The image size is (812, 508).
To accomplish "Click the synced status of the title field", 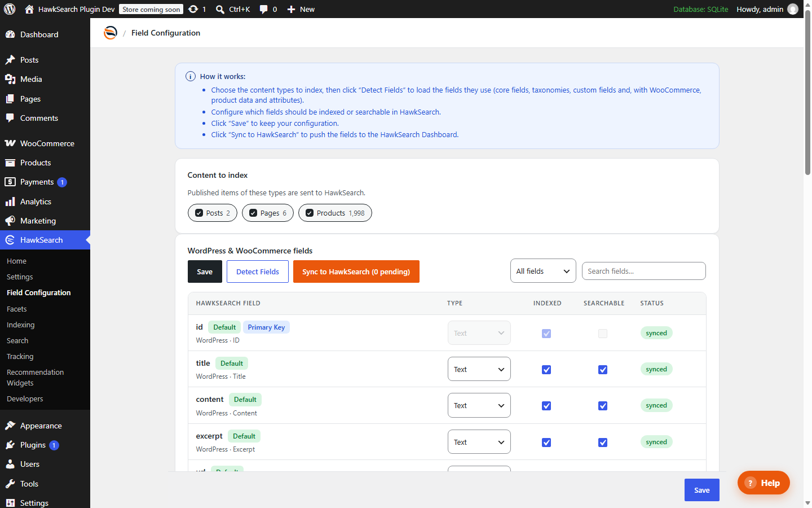I will (x=656, y=369).
